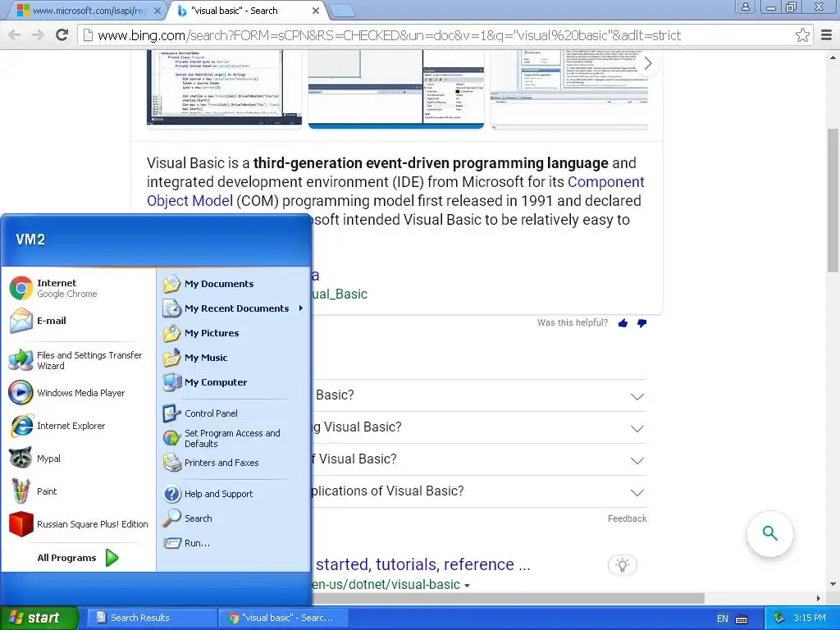Screen dimensions: 840x630
Task: Open Chrome's hamburger menu
Action: point(827,35)
